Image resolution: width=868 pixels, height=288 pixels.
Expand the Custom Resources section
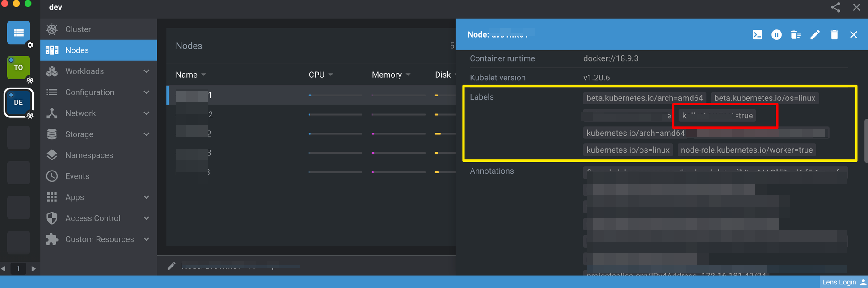click(x=98, y=239)
